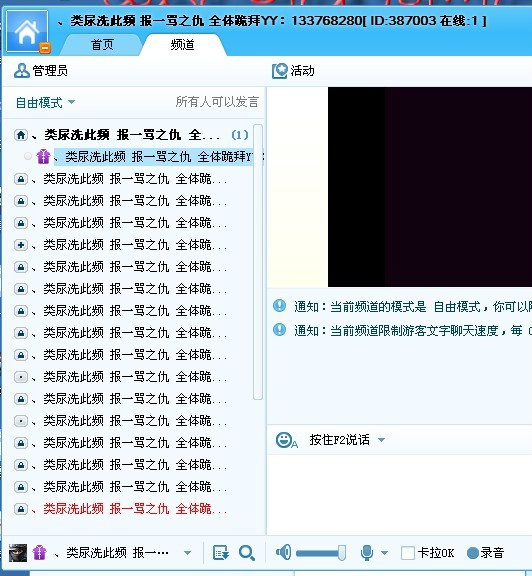Screen dimensions: 532x576
Task: Enable the 卡拉OK checkbox
Action: 407,553
